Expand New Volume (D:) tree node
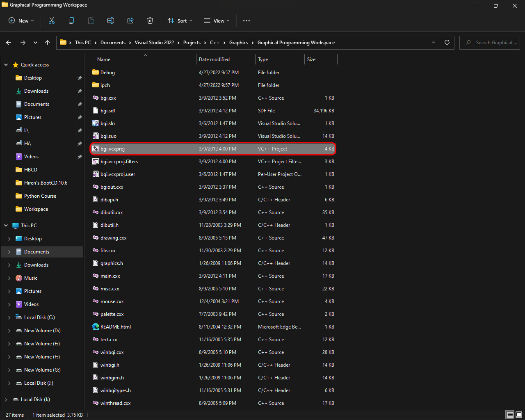The image size is (525, 420). pyautogui.click(x=9, y=331)
